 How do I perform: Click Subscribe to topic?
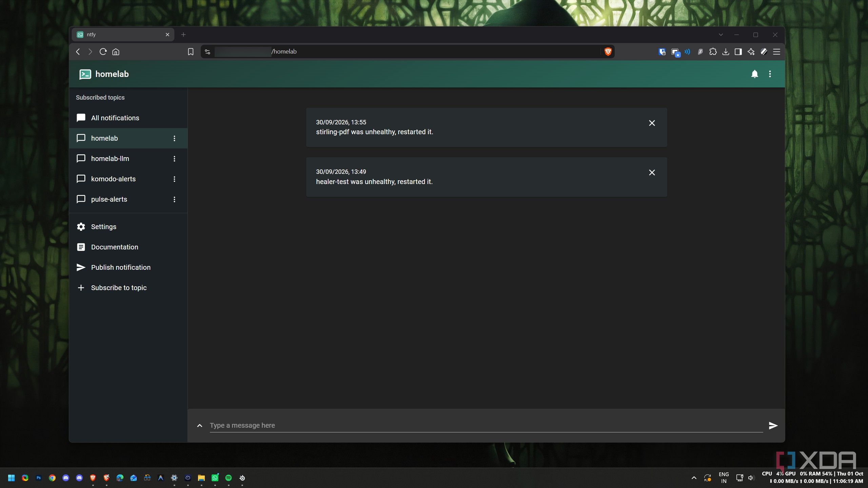point(128,288)
